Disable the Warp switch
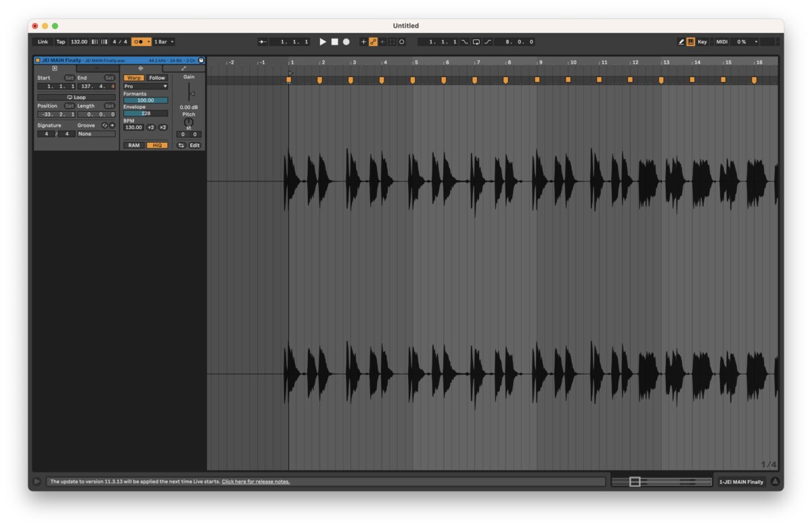The width and height of the screenshot is (812, 528). click(x=134, y=78)
